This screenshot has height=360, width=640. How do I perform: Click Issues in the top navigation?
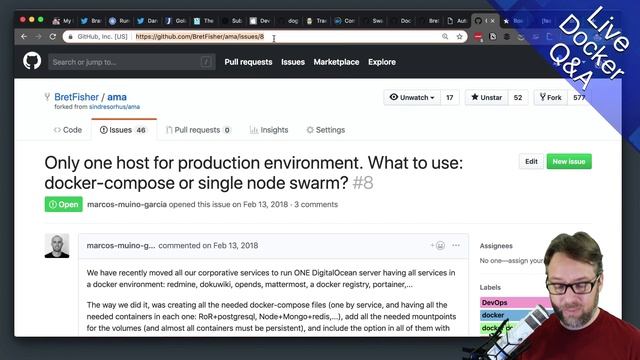(x=293, y=62)
